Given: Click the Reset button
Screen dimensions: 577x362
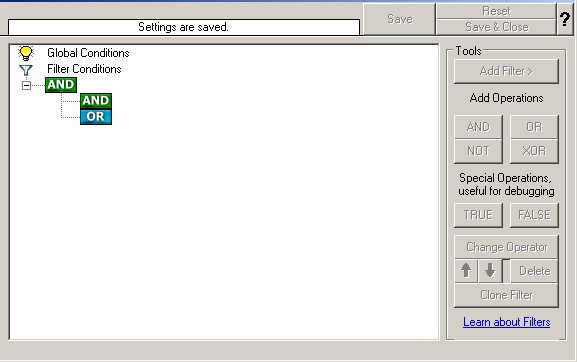Looking at the screenshot, I should click(496, 11).
